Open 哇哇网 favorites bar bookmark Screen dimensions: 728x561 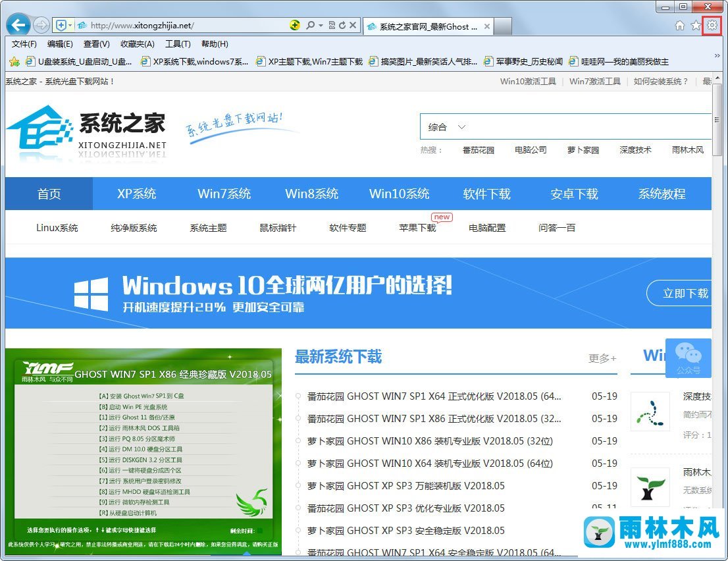coord(619,61)
